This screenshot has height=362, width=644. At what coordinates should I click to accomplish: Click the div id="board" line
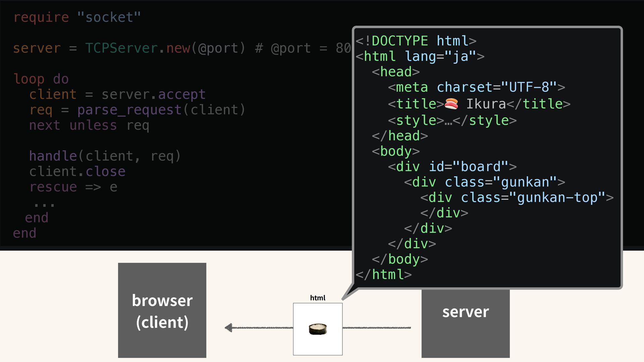[x=452, y=167]
